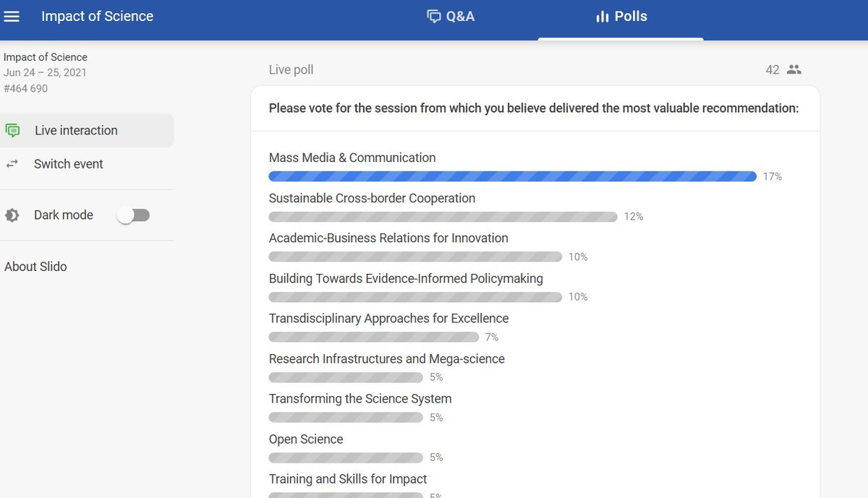Switch to the Q&A tab
Image resolution: width=868 pixels, height=498 pixels.
(451, 15)
